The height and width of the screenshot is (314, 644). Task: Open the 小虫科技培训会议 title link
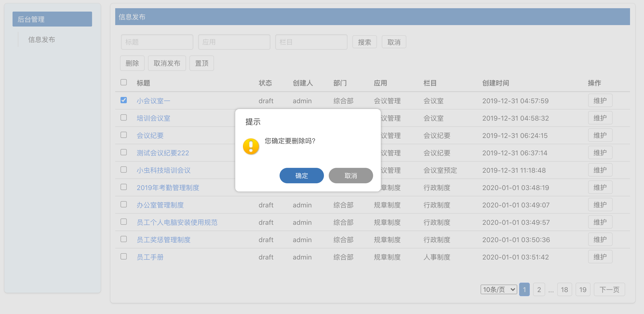coord(163,171)
